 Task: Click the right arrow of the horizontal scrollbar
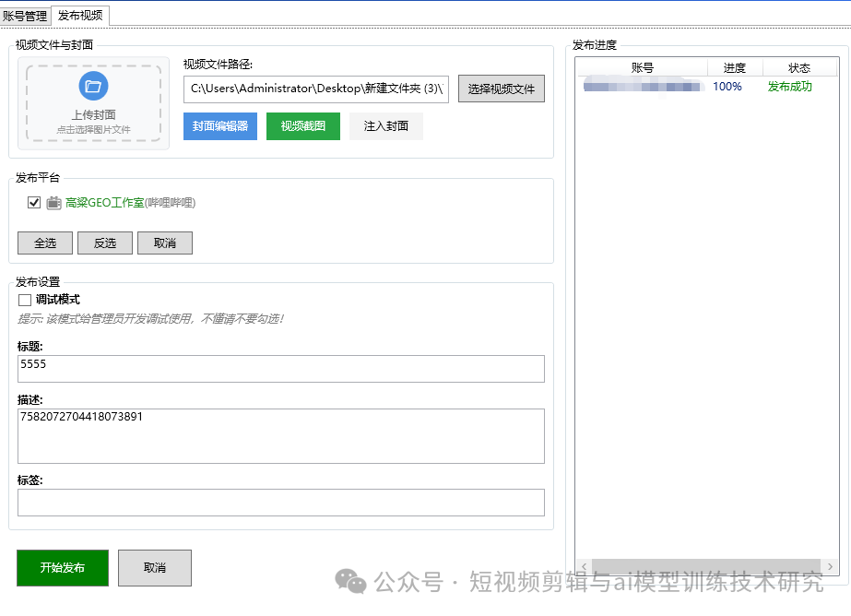click(x=831, y=566)
